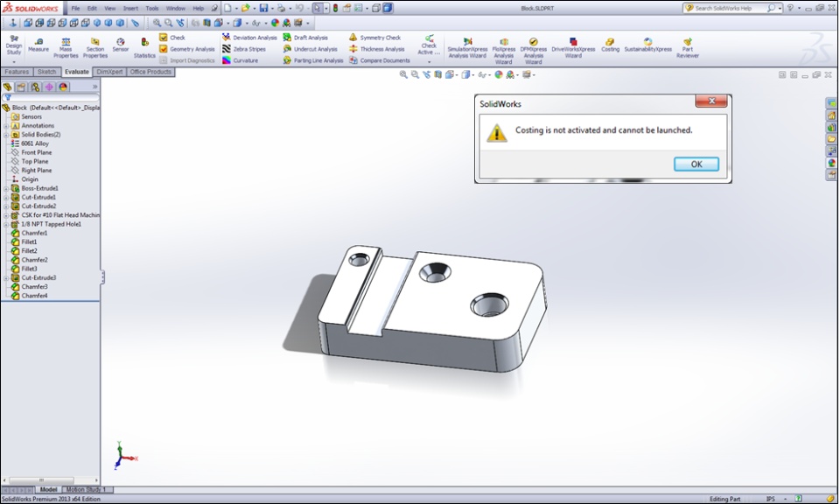This screenshot has height=504, width=840.
Task: Open the Tools menu
Action: click(x=152, y=8)
